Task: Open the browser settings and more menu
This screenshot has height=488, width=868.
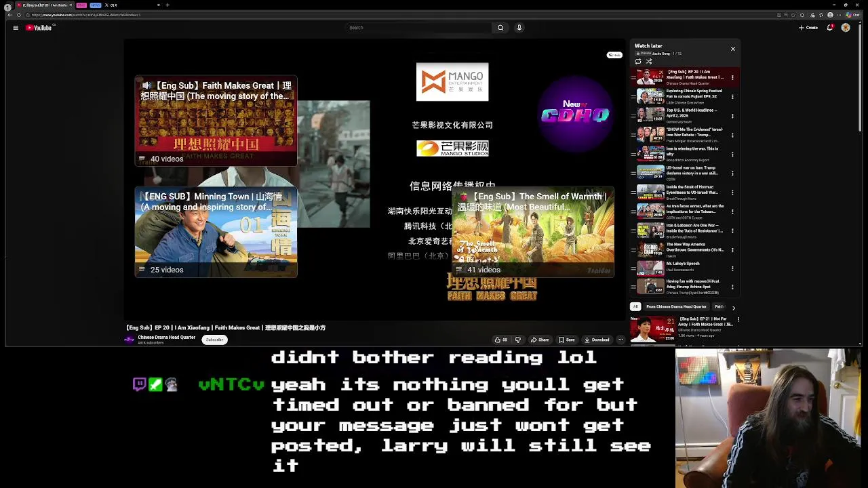Action: pos(840,15)
